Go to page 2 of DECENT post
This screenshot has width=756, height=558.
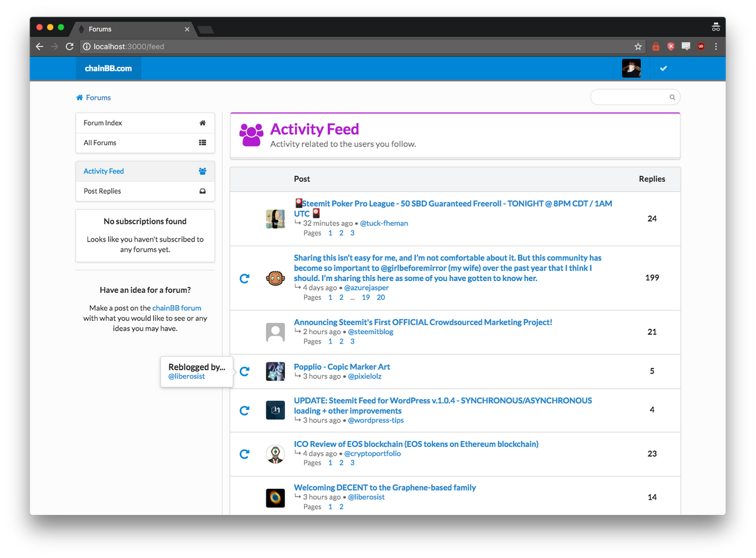click(341, 507)
